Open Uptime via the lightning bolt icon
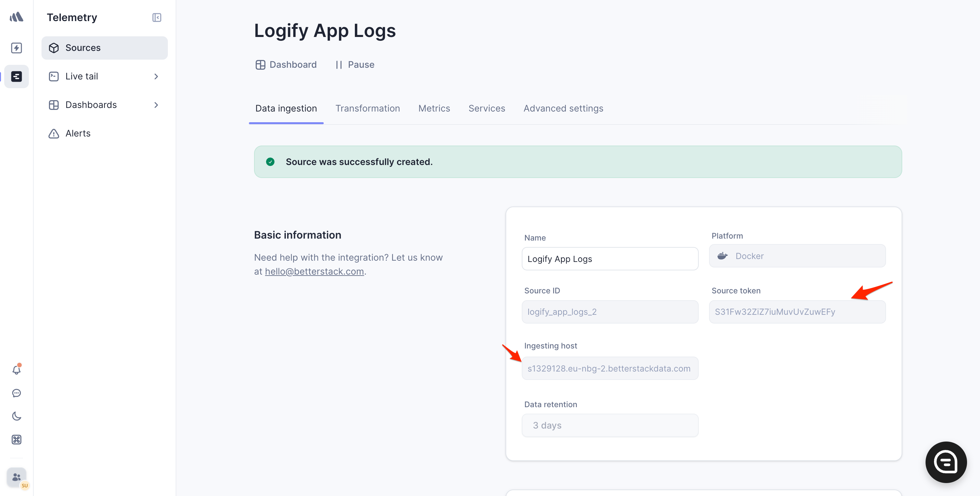The image size is (980, 496). 16,48
